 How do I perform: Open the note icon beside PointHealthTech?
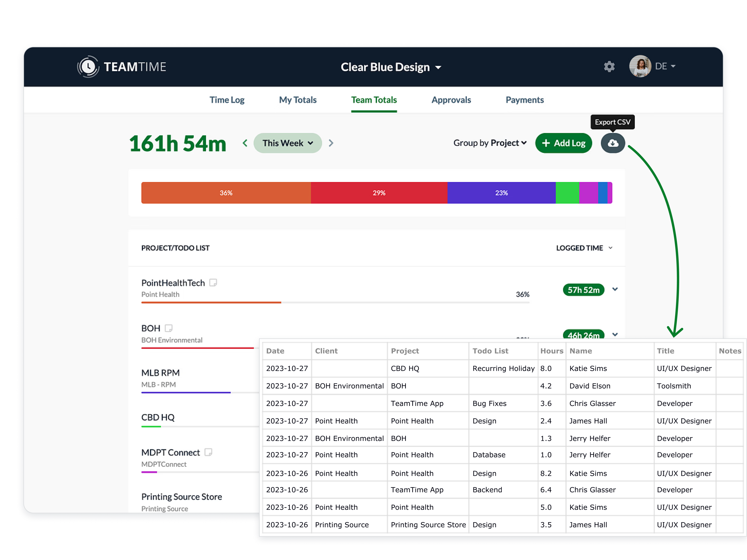(x=213, y=282)
